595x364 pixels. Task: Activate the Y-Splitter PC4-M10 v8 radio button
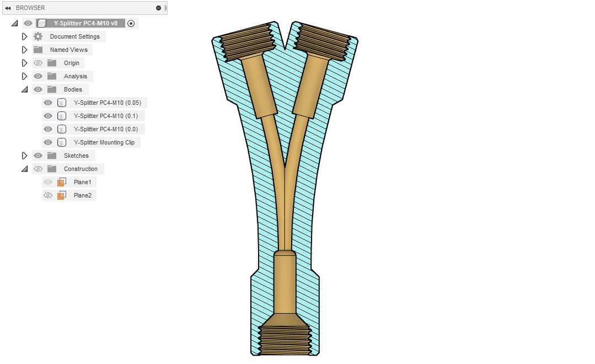131,23
